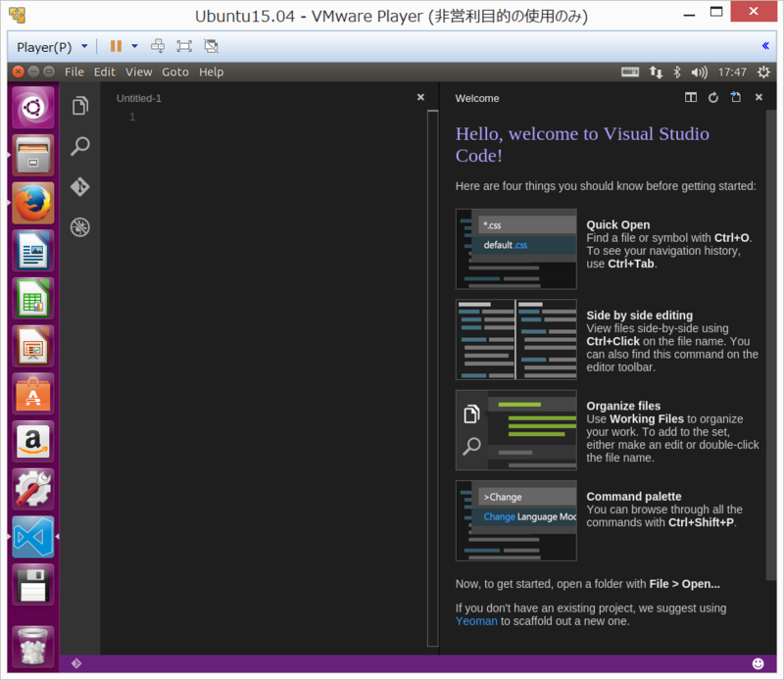The image size is (784, 680).
Task: Open the Search view in VS Code sidebar
Action: [80, 146]
